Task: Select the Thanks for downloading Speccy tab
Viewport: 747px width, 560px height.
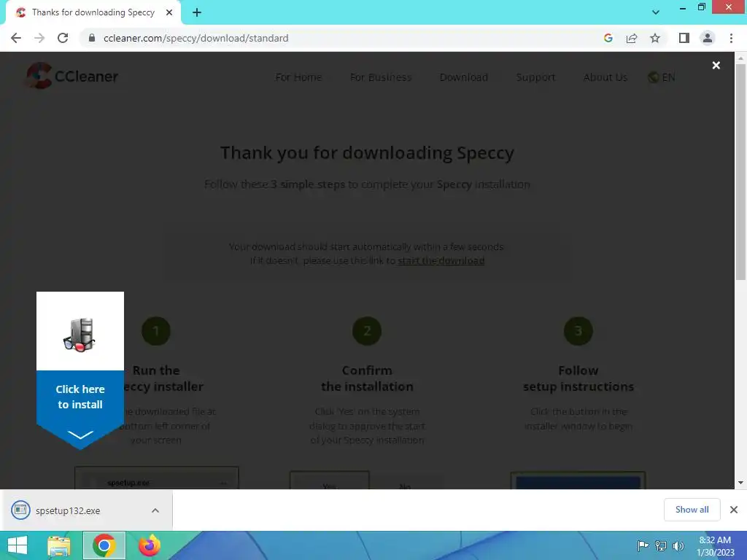Action: pyautogui.click(x=93, y=13)
